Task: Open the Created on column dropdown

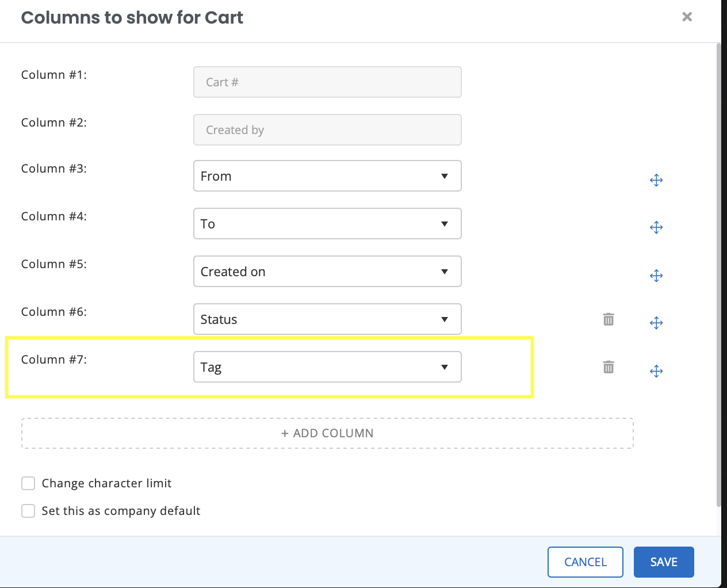Action: (x=327, y=272)
